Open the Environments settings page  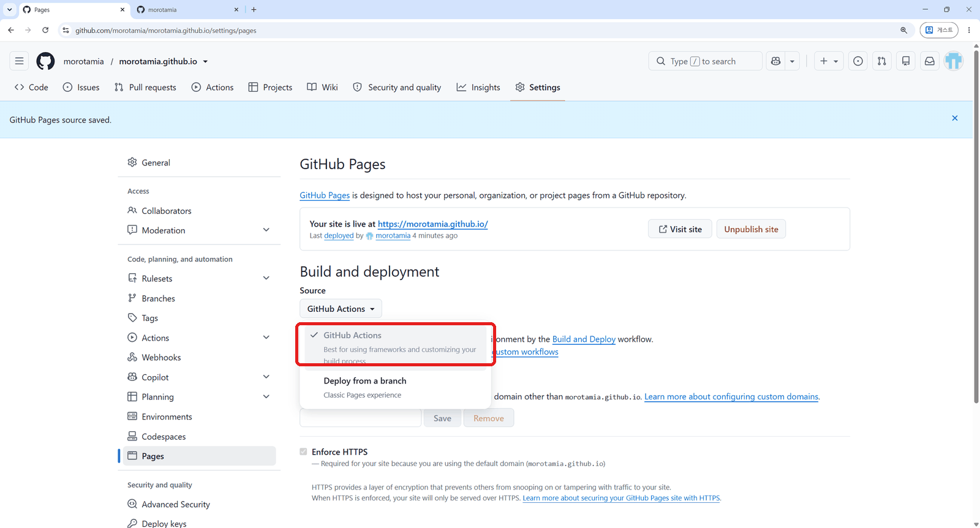199,417
